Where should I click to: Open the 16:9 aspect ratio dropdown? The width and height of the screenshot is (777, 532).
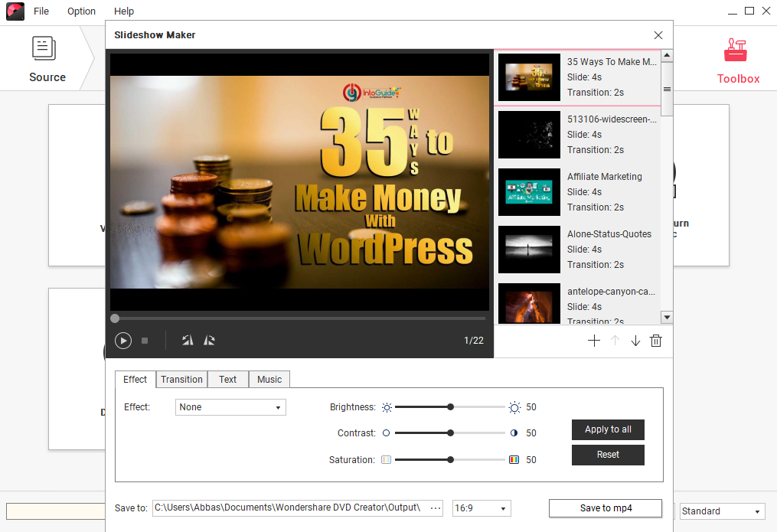[x=482, y=508]
